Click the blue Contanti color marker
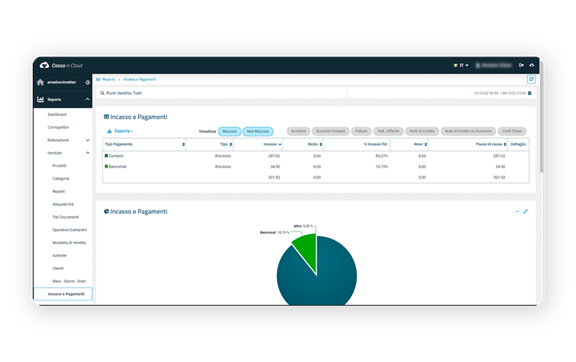The height and width of the screenshot is (362, 576). (106, 156)
